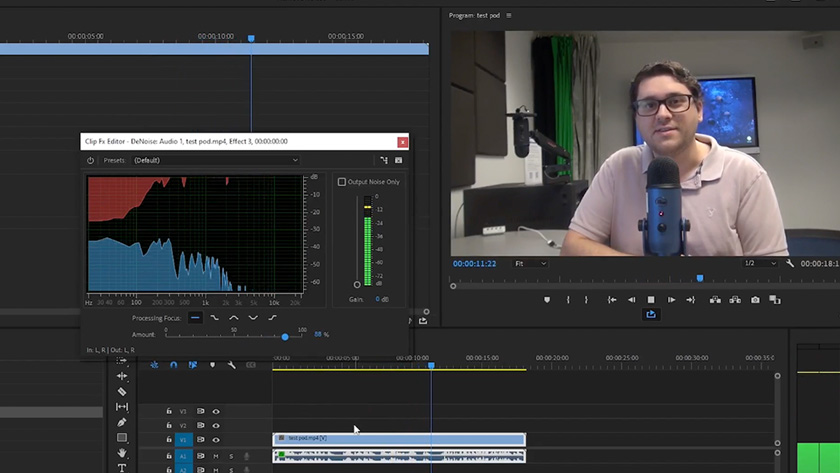Open the Program: test pod panel menu

[509, 16]
